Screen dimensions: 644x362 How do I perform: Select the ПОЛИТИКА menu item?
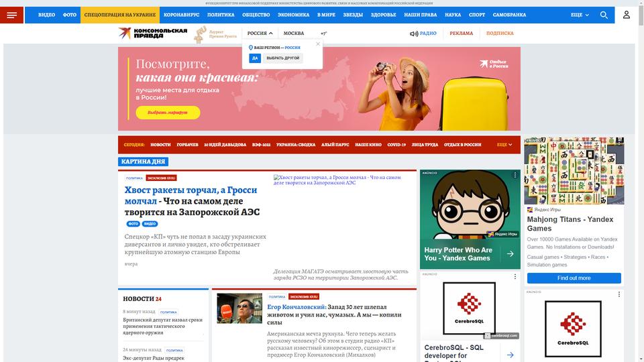tap(221, 15)
